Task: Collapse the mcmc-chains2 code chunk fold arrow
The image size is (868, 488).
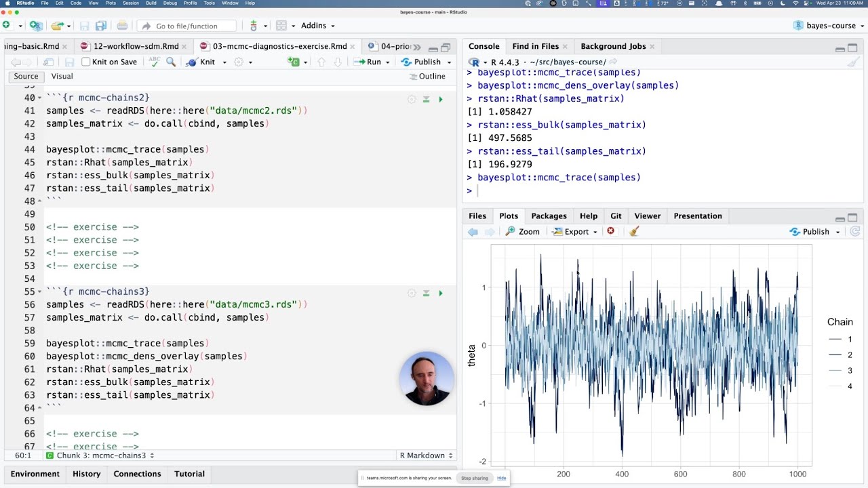Action: coord(39,98)
